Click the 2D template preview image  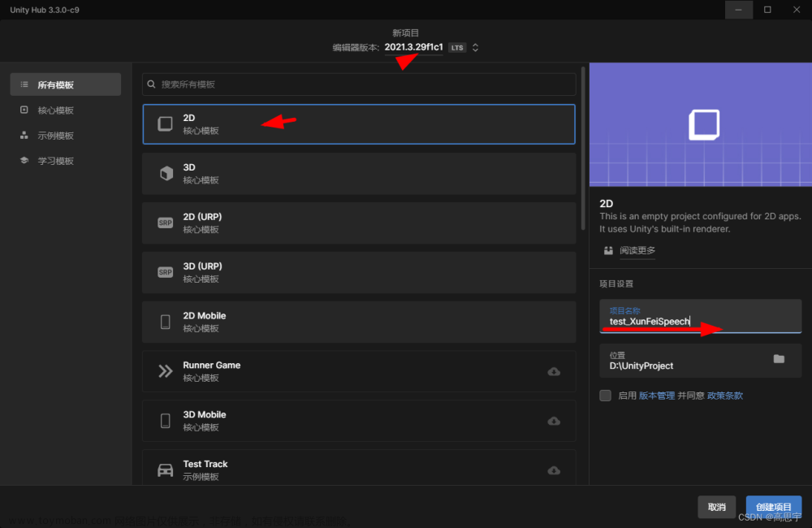click(700, 124)
